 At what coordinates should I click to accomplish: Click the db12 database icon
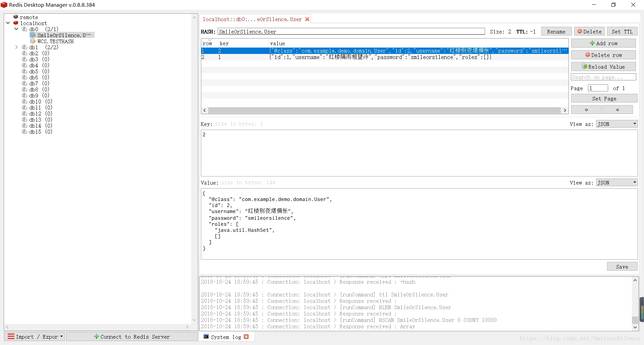pyautogui.click(x=24, y=113)
